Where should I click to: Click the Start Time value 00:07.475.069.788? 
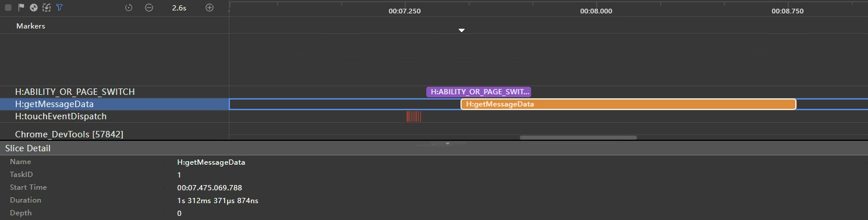pyautogui.click(x=210, y=188)
